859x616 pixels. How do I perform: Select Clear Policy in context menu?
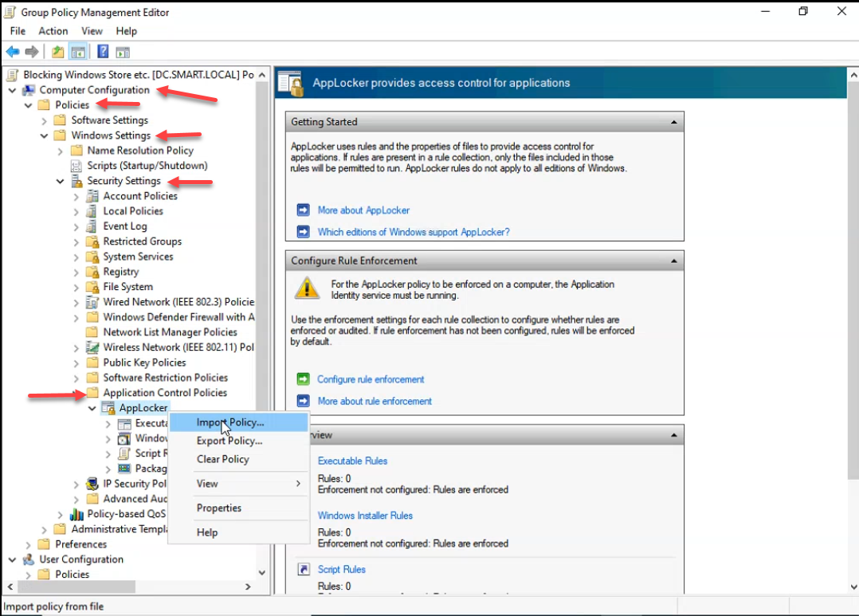(x=239, y=459)
